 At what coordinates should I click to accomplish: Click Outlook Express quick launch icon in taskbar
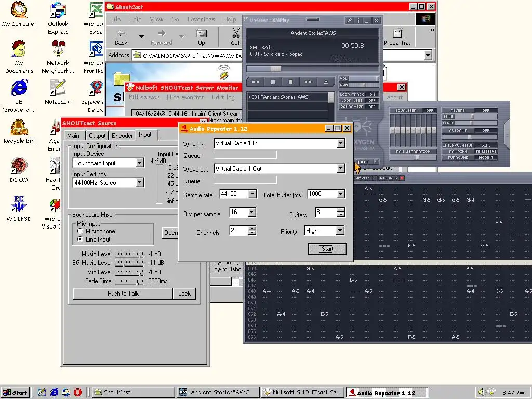[x=66, y=392]
